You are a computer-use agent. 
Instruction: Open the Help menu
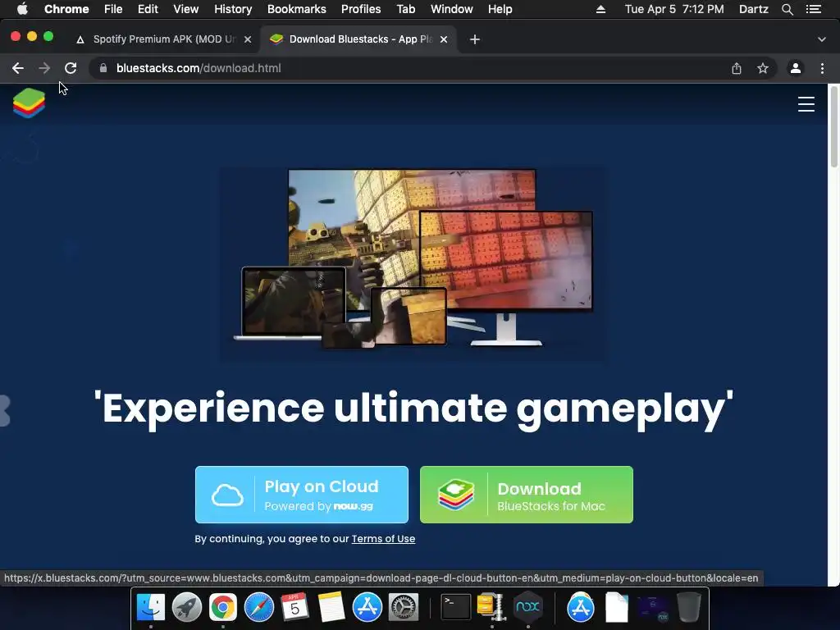coord(500,9)
